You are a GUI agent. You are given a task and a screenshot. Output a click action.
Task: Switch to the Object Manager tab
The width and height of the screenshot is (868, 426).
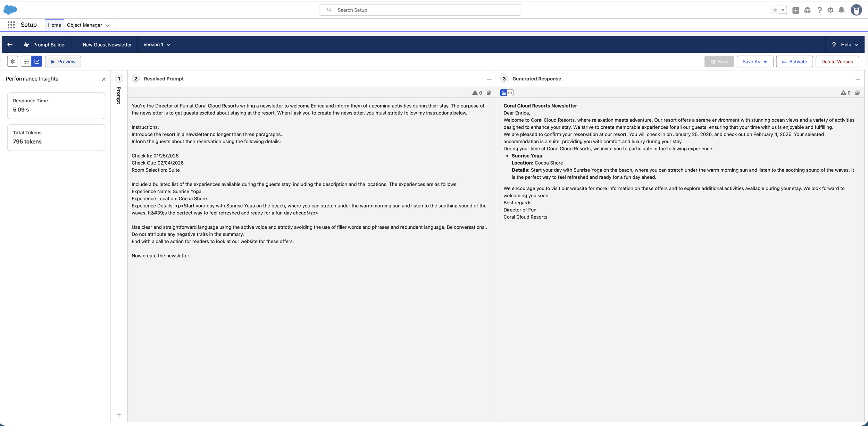click(x=84, y=25)
